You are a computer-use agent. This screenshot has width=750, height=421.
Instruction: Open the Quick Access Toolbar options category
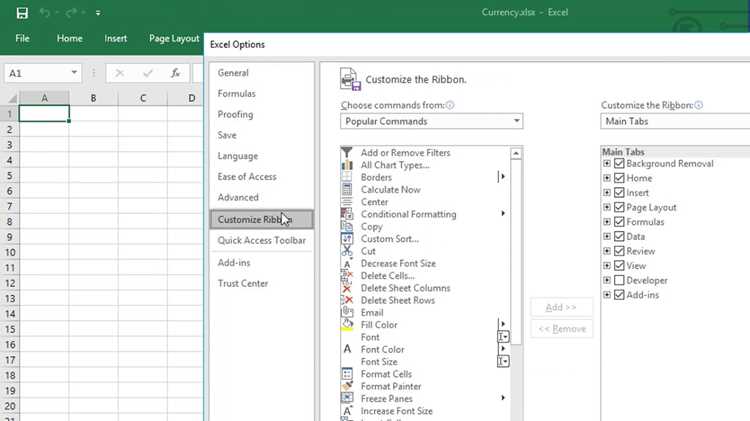click(262, 241)
